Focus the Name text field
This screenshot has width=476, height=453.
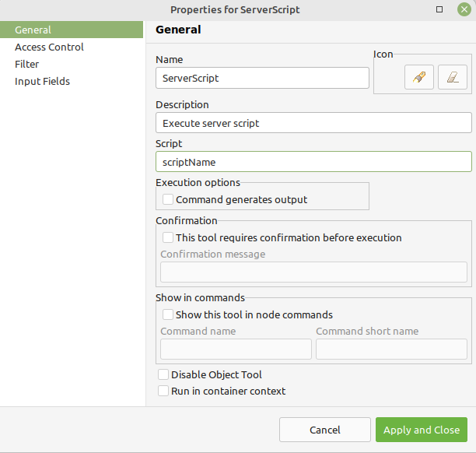coord(262,78)
